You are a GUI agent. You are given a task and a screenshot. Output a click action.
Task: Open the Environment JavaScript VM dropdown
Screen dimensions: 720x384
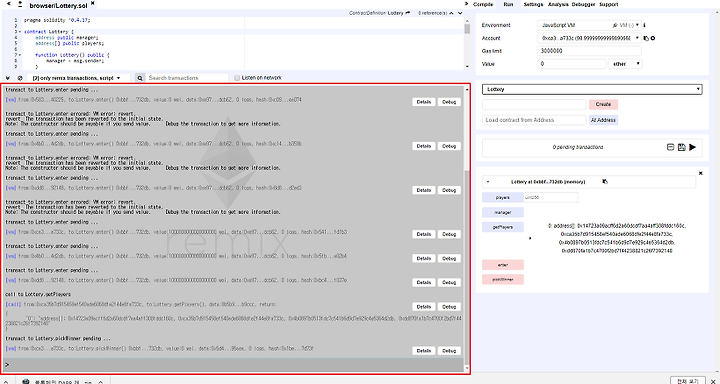[589, 25]
